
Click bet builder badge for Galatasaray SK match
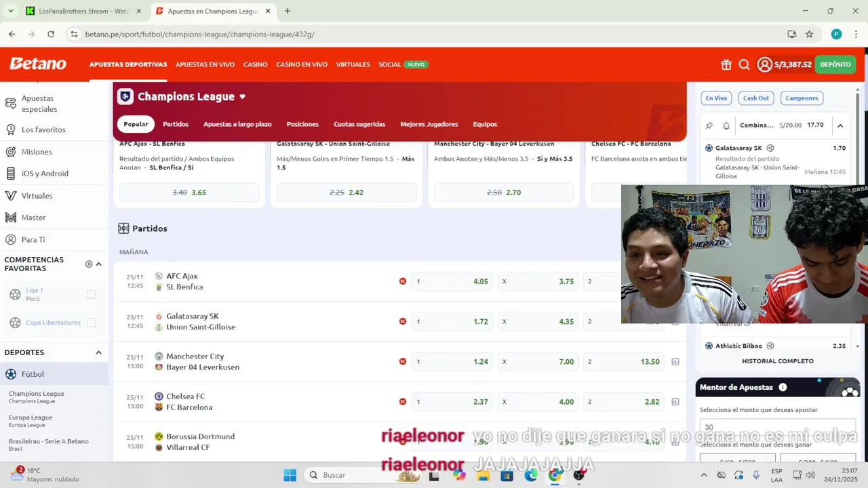tap(403, 321)
